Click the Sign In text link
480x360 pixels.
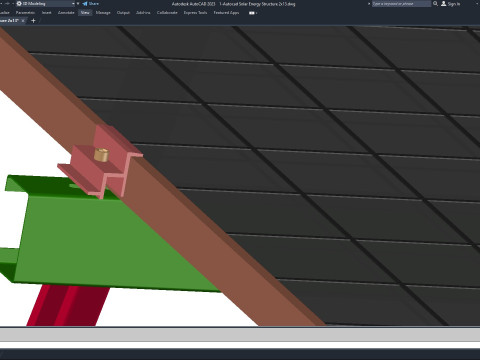click(x=454, y=4)
